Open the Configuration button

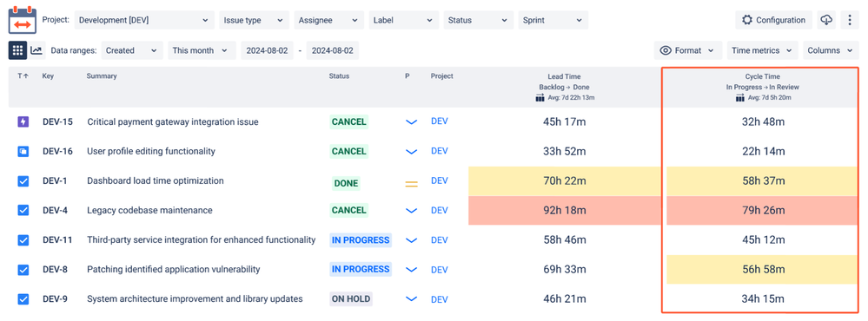coord(774,20)
